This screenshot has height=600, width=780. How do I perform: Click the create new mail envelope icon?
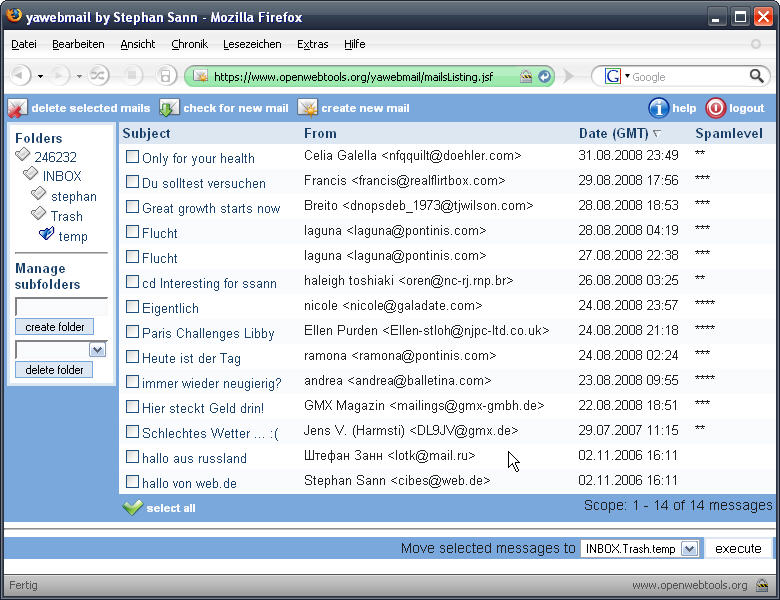[307, 108]
